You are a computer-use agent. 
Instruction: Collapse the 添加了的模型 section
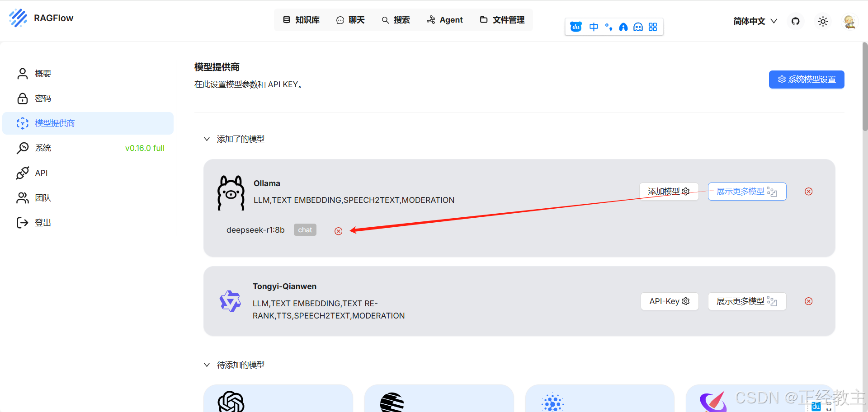(x=207, y=139)
